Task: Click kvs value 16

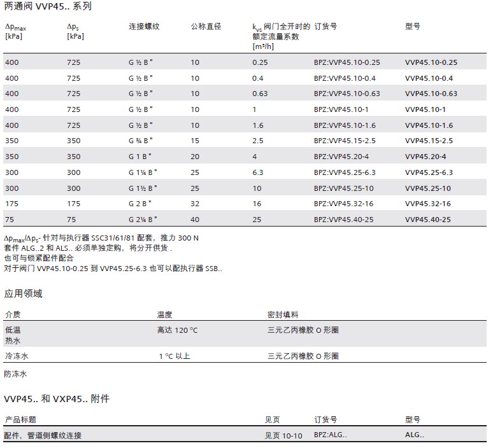Action: point(257,204)
